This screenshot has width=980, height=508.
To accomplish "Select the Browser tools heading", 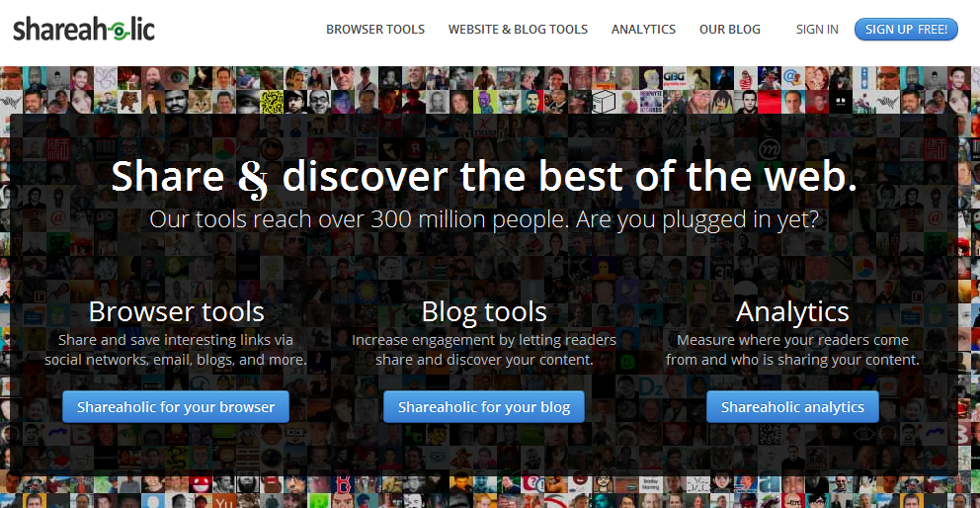I will (x=176, y=311).
